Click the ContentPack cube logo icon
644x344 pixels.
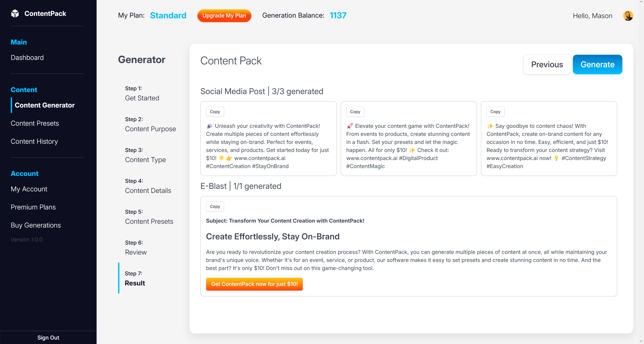tap(15, 13)
